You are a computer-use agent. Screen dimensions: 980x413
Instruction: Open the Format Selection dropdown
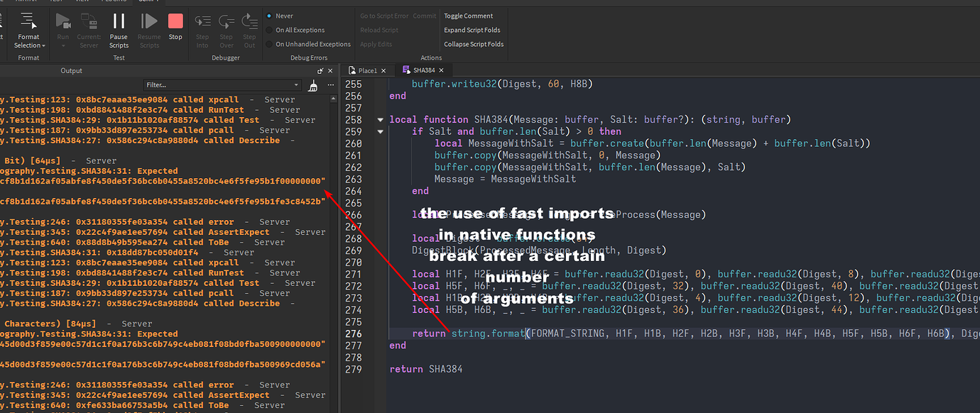pyautogui.click(x=43, y=45)
